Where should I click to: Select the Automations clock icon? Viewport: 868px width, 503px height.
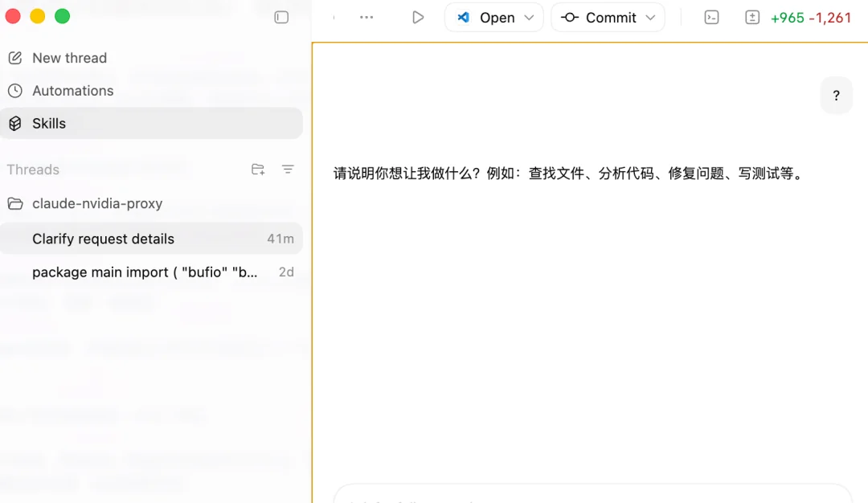point(14,90)
